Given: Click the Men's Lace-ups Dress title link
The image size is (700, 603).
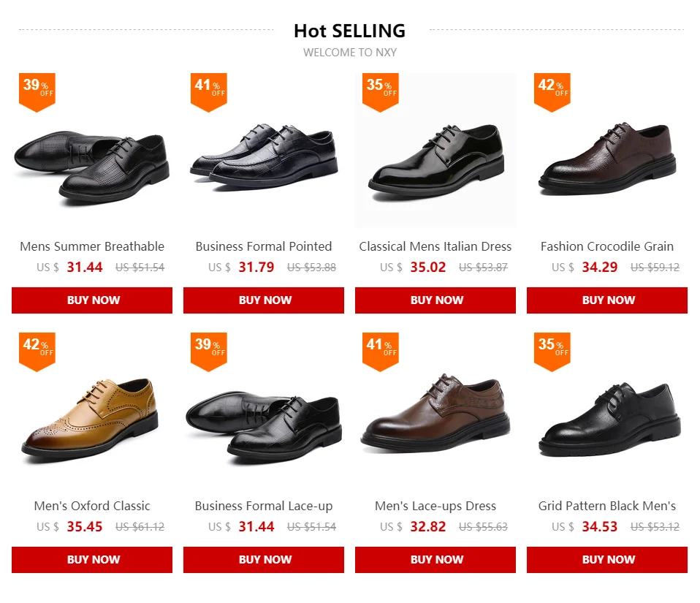Looking at the screenshot, I should 435,506.
